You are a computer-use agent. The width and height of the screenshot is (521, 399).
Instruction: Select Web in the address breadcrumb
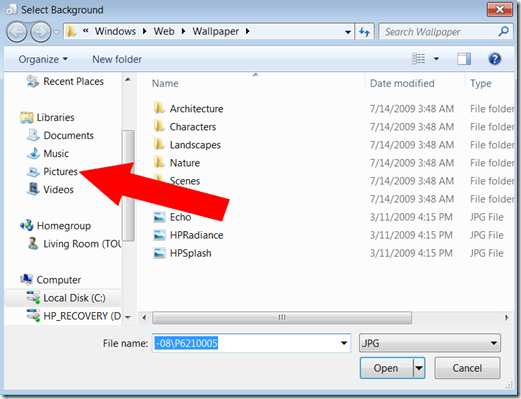164,31
